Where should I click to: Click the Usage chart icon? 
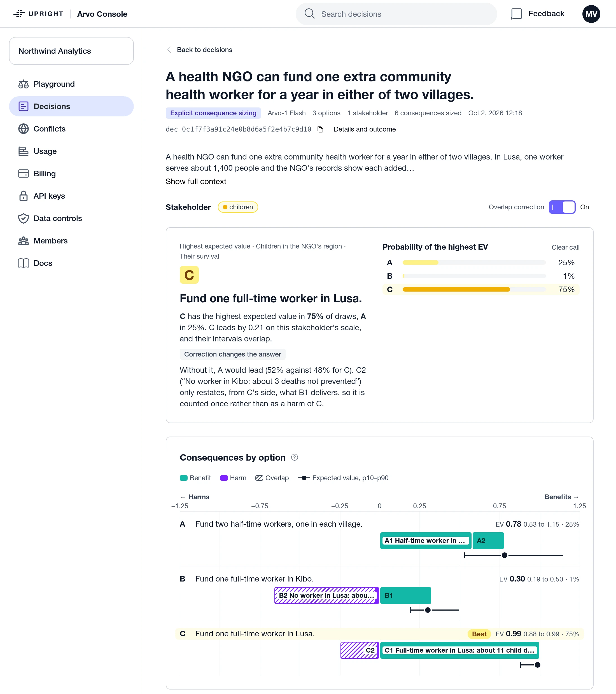tap(24, 151)
